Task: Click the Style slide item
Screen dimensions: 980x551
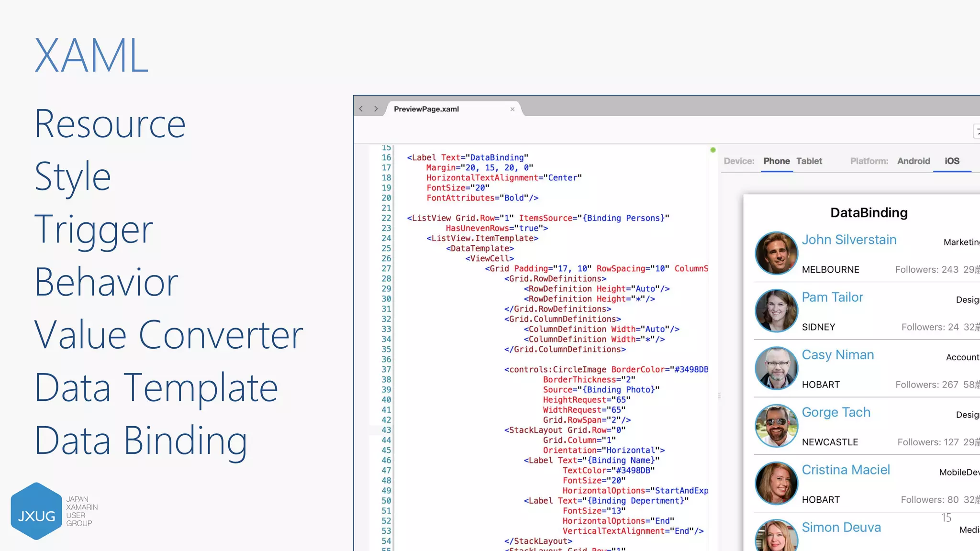Action: click(73, 177)
